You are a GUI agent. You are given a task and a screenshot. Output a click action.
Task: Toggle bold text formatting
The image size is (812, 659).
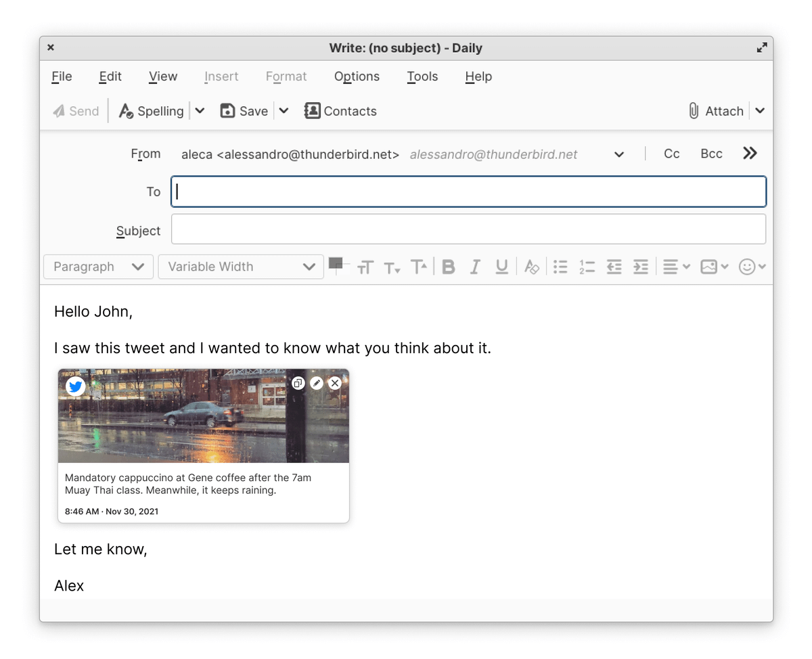tap(448, 267)
